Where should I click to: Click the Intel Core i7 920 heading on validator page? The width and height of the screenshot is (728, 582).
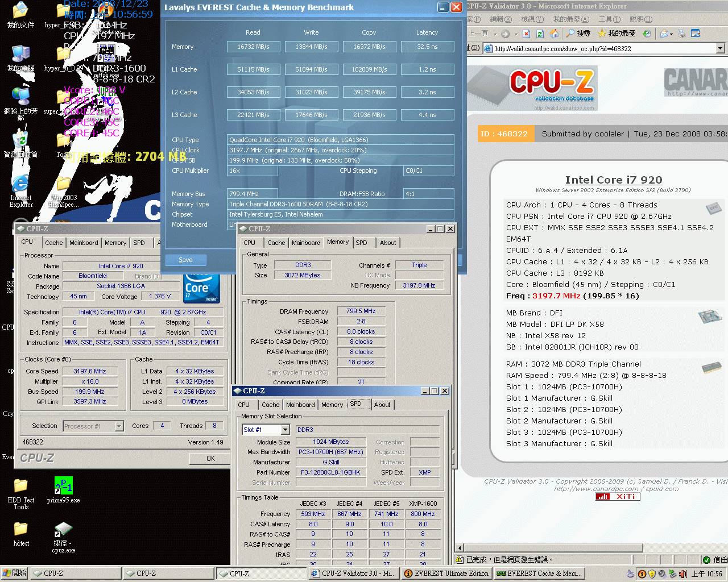(613, 180)
